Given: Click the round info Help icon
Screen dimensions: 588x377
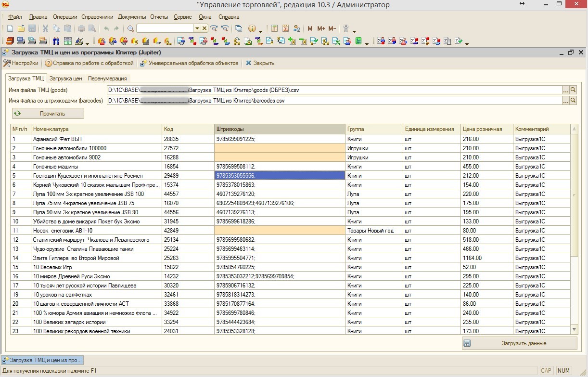Looking at the screenshot, I should pyautogui.click(x=252, y=29).
